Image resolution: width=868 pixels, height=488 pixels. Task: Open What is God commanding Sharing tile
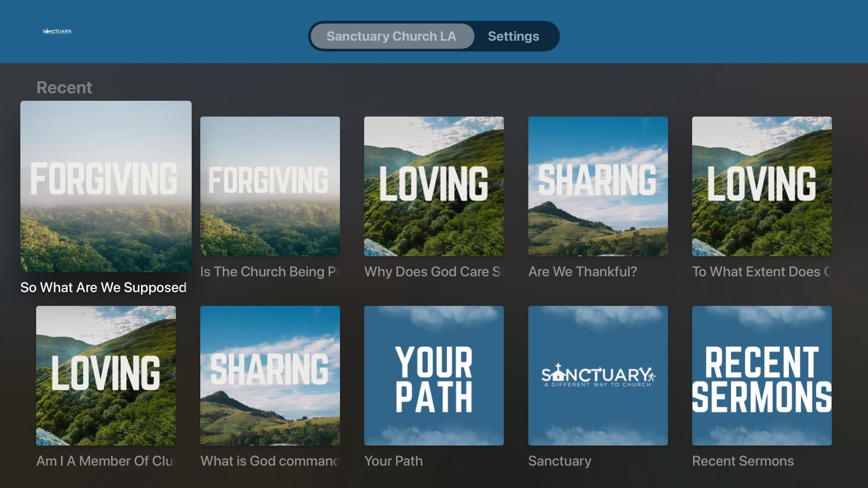[x=270, y=375]
